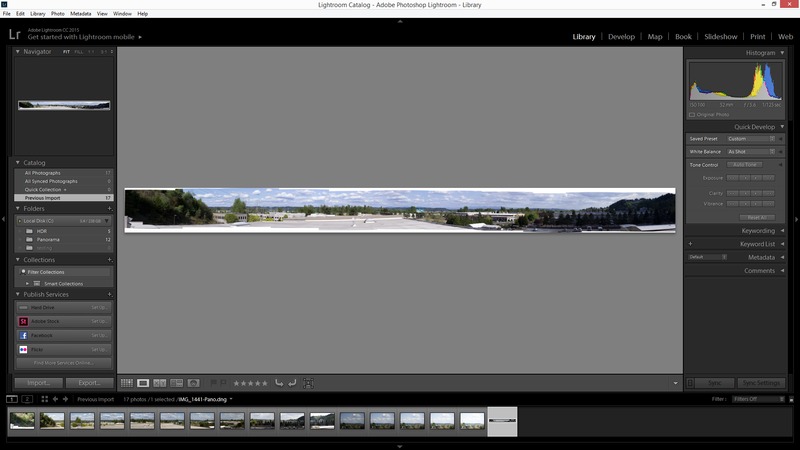
Task: Set the flag as picked in the toolbar
Action: click(213, 383)
